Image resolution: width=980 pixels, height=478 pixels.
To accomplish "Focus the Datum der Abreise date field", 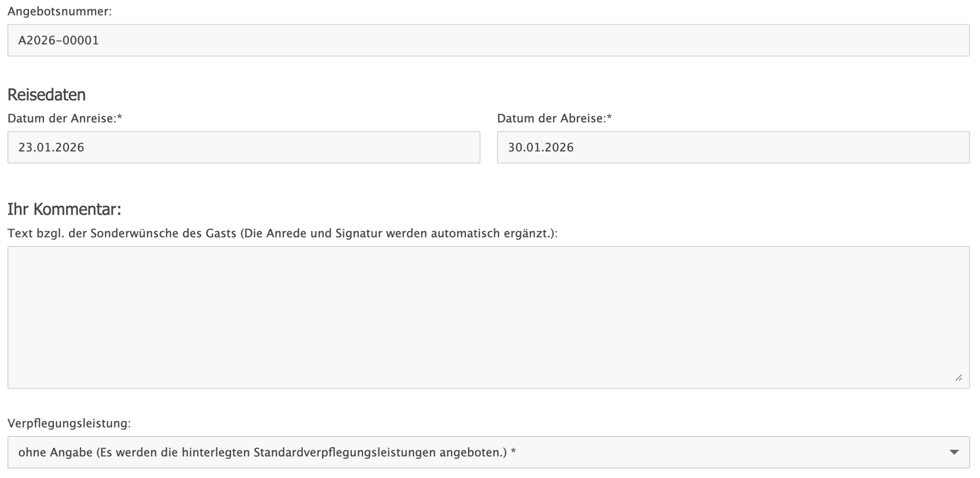I will pyautogui.click(x=733, y=147).
